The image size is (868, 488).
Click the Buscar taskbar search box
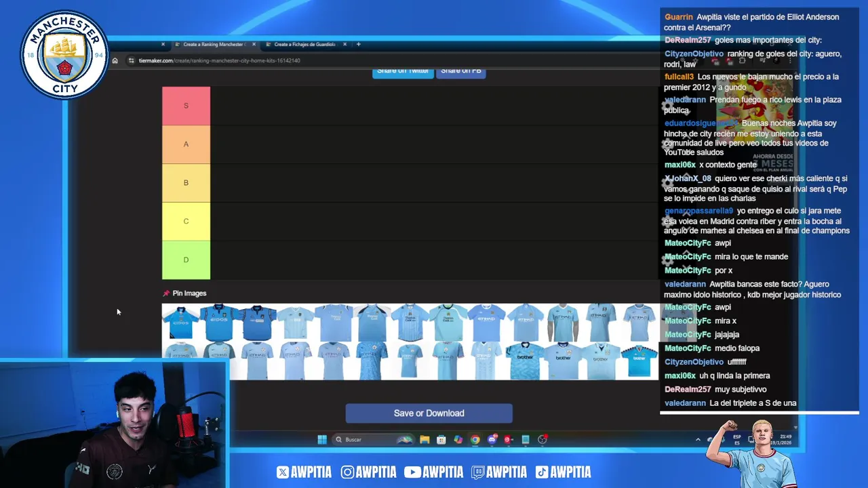pyautogui.click(x=374, y=439)
